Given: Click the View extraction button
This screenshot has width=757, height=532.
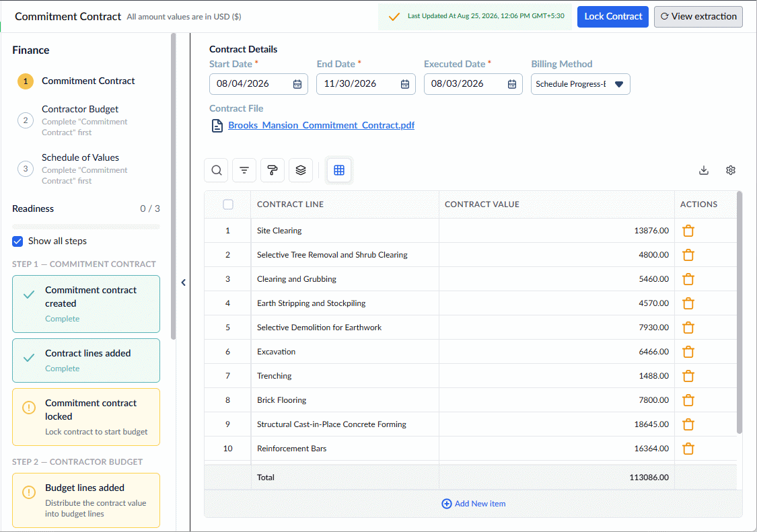Looking at the screenshot, I should point(698,16).
